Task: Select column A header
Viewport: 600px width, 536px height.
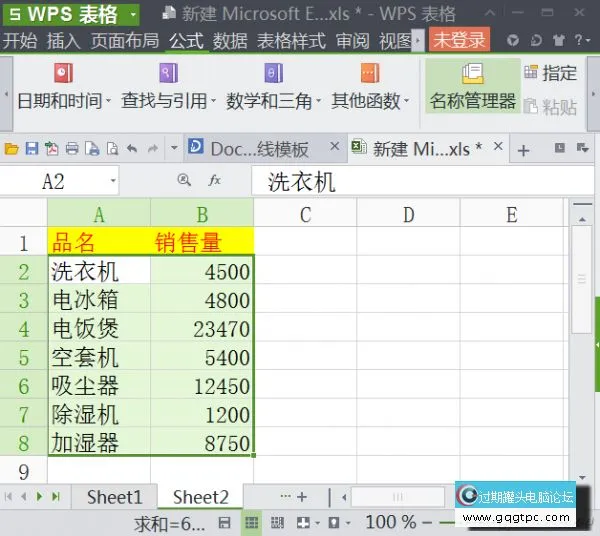Action: [x=99, y=214]
